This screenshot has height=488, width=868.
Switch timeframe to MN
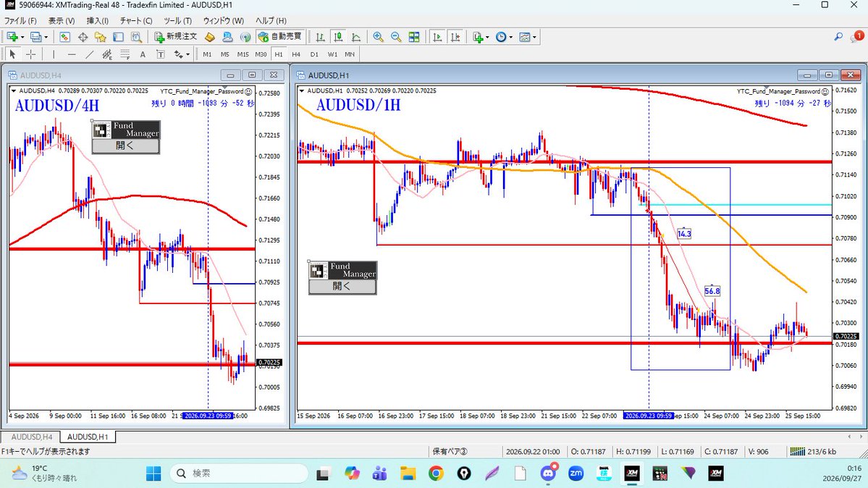coord(350,54)
